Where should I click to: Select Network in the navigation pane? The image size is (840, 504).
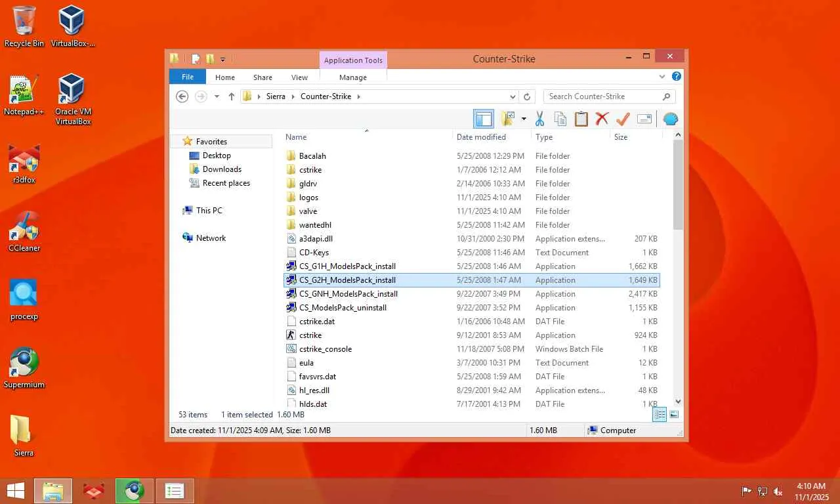[211, 238]
